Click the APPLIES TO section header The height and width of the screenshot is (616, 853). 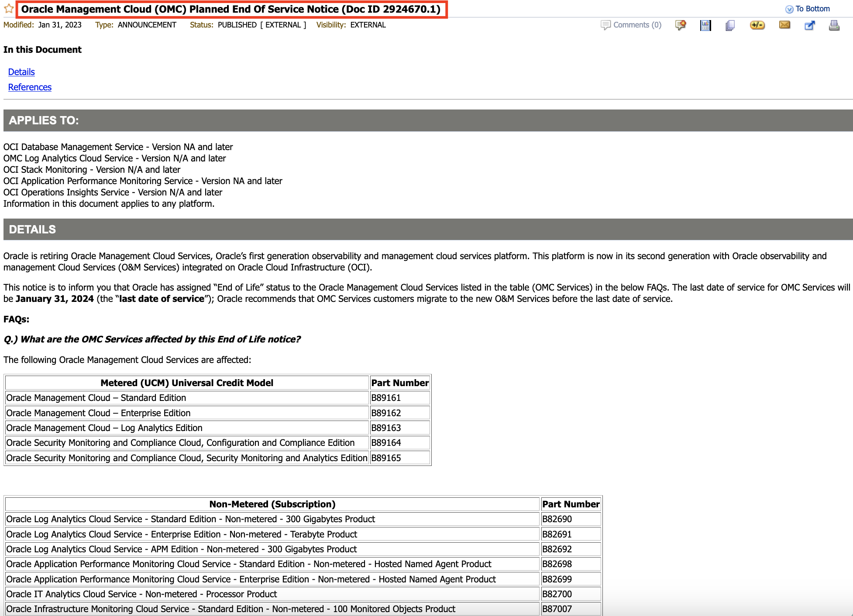tap(44, 120)
